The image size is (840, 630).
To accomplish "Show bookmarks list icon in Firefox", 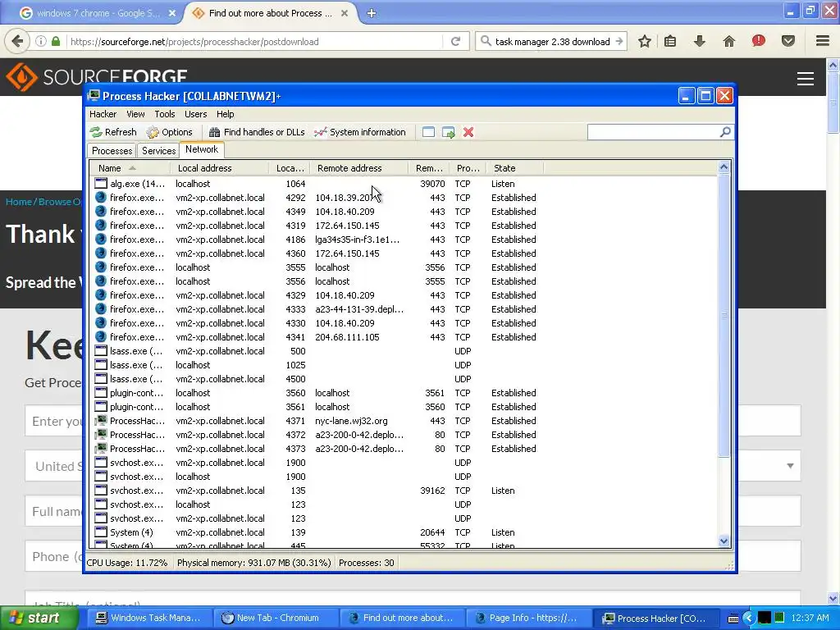I will tap(670, 41).
